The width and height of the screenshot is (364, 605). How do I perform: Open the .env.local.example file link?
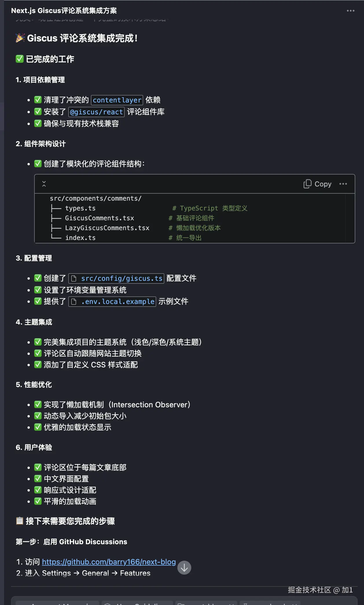click(x=117, y=302)
